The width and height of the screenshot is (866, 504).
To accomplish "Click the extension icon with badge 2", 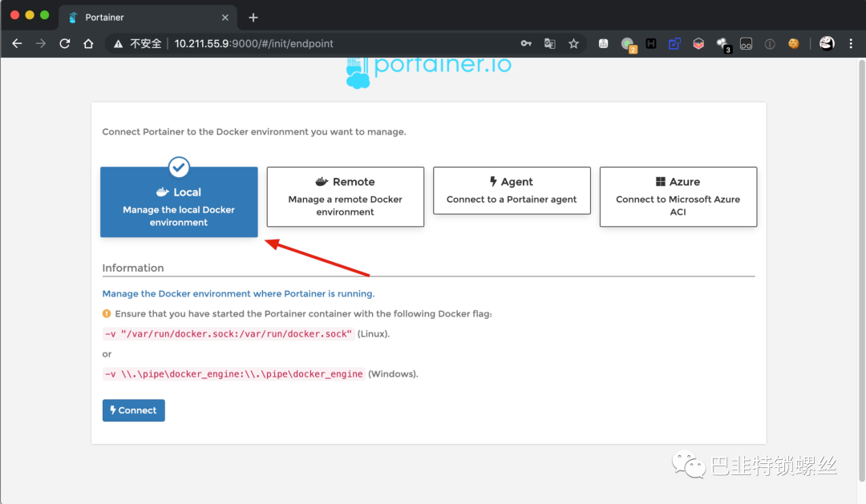I will pyautogui.click(x=629, y=45).
